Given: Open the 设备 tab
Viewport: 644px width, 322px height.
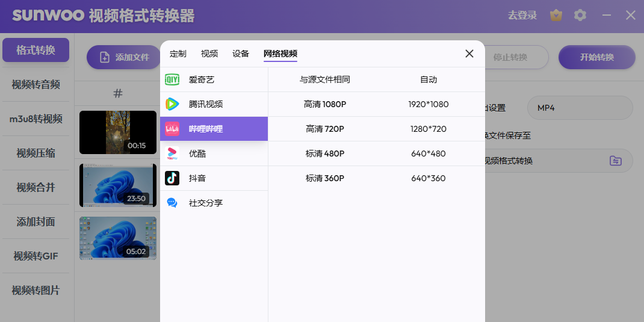Looking at the screenshot, I should [x=241, y=54].
